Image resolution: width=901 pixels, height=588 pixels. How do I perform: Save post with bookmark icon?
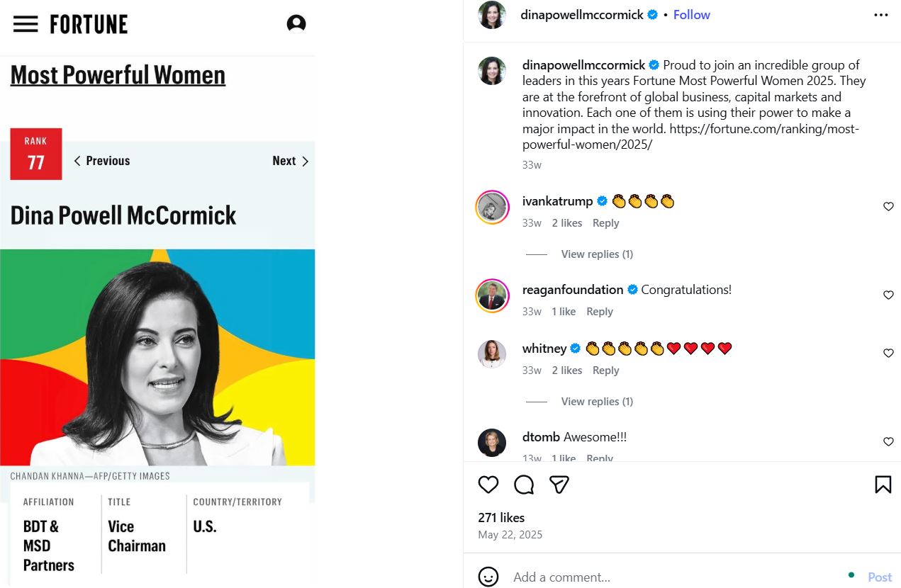(x=883, y=485)
